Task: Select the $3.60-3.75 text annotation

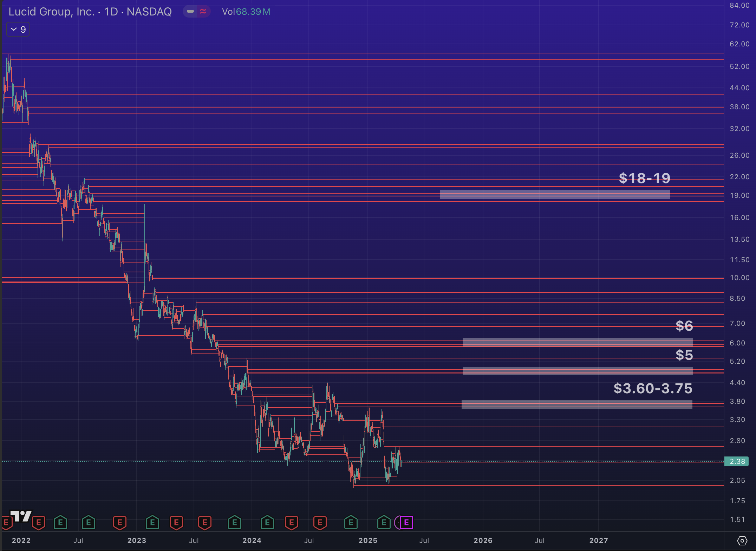Action: tap(653, 388)
